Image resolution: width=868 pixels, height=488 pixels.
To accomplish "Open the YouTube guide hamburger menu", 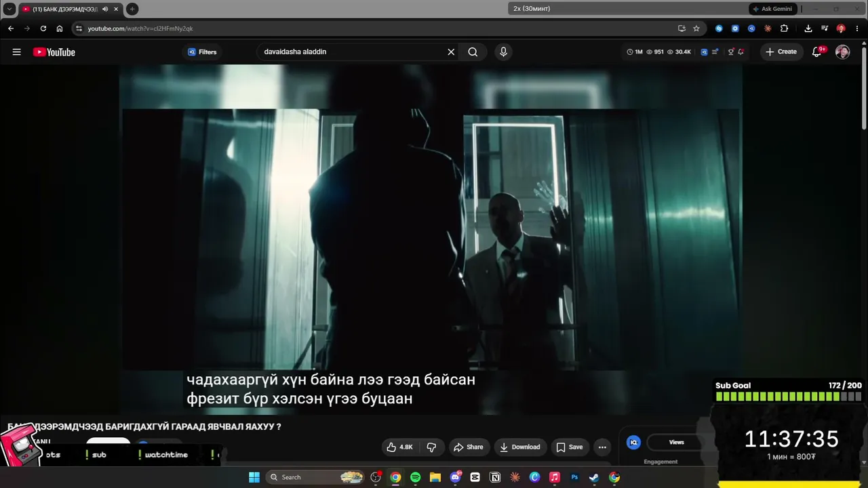I will tap(16, 52).
